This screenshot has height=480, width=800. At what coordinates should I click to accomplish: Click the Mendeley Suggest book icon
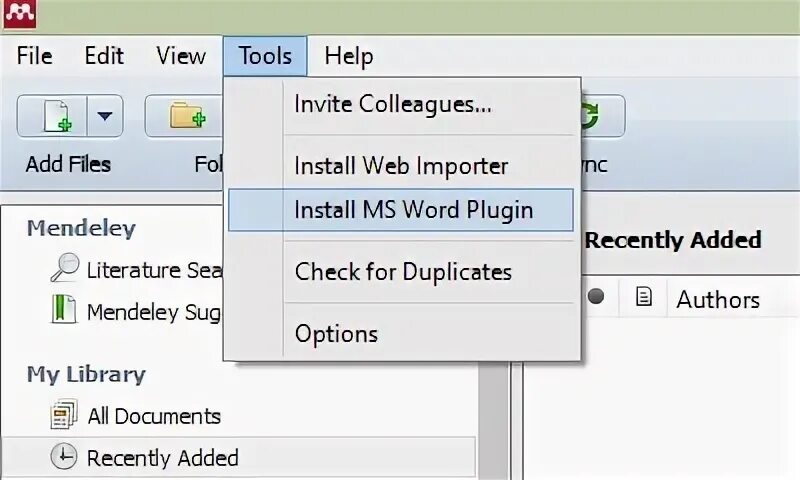click(x=64, y=309)
